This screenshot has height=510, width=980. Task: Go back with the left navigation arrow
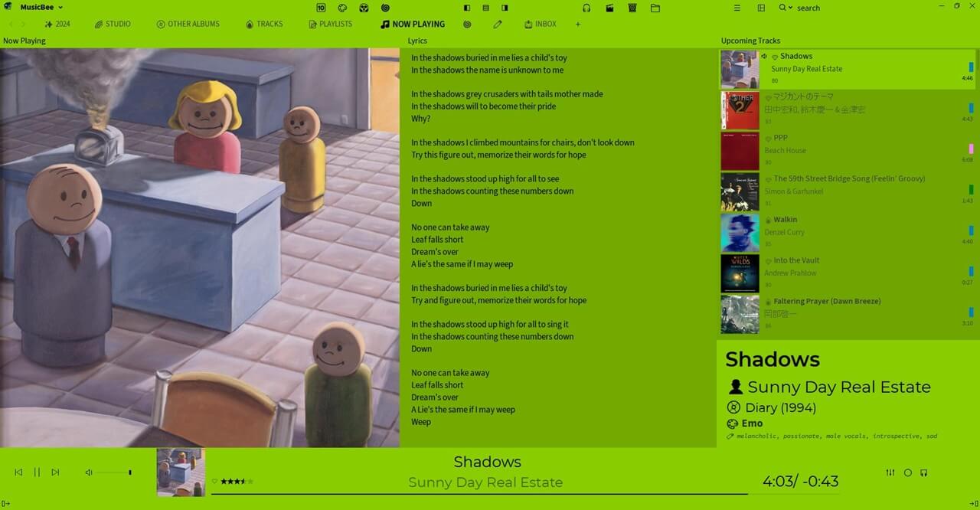pyautogui.click(x=11, y=25)
